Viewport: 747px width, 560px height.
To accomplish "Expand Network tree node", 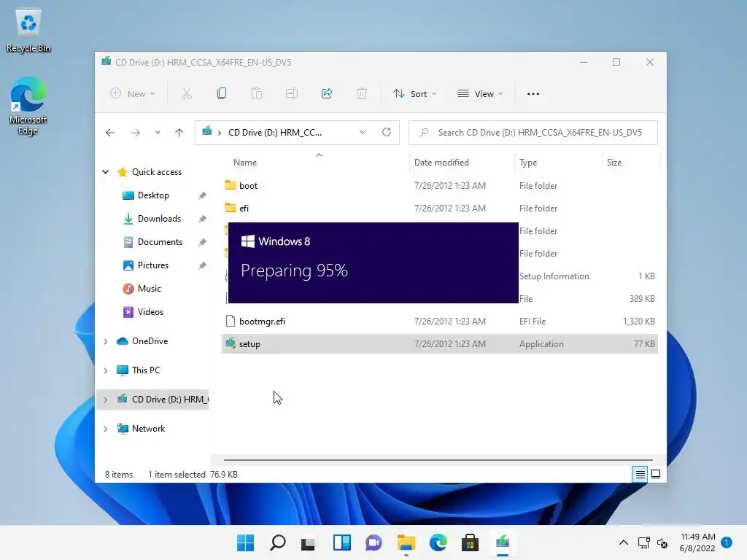I will 106,429.
